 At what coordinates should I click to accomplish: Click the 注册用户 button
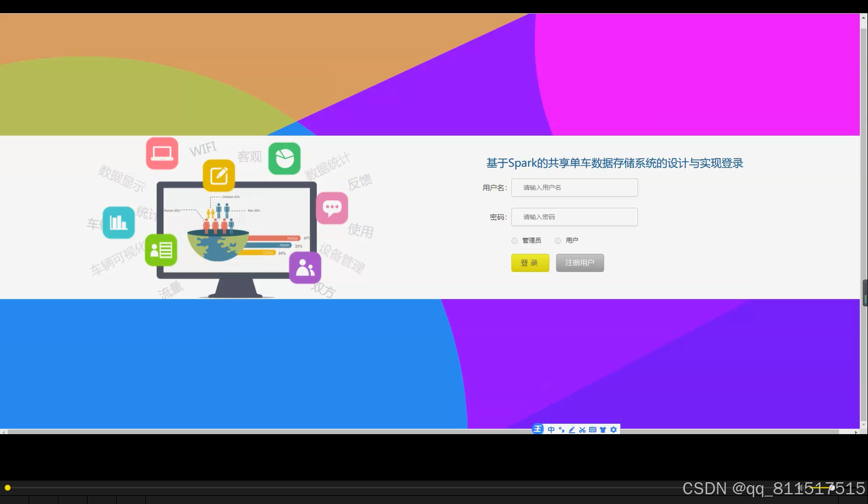click(580, 263)
